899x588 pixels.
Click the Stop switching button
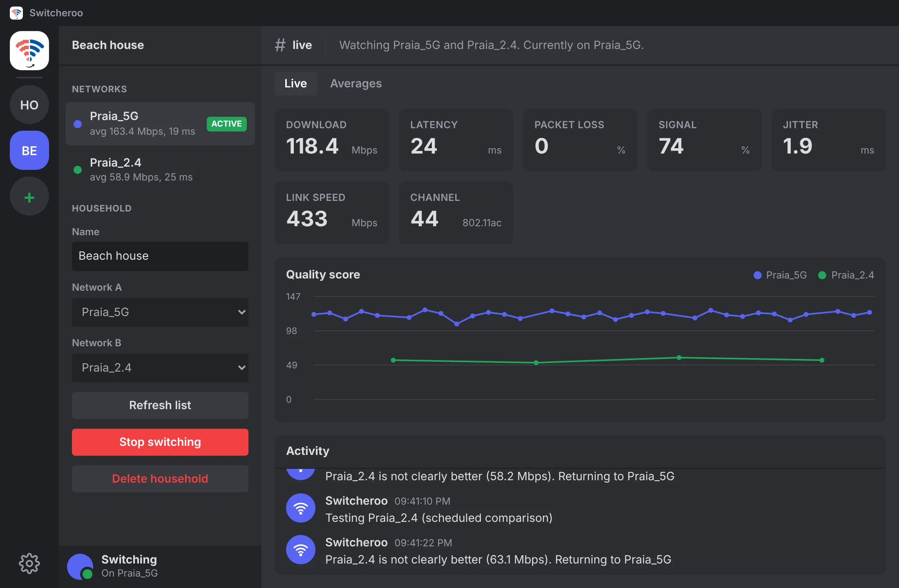(x=160, y=442)
